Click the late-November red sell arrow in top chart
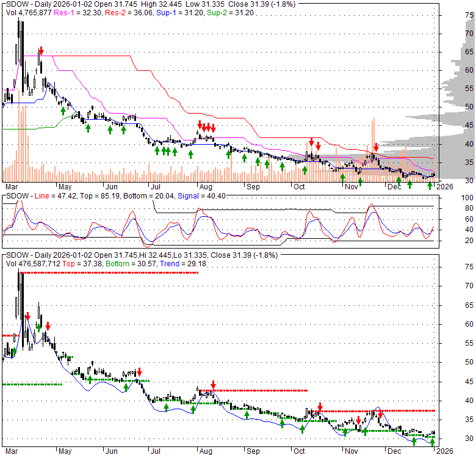This screenshot has width=476, height=455. click(376, 148)
